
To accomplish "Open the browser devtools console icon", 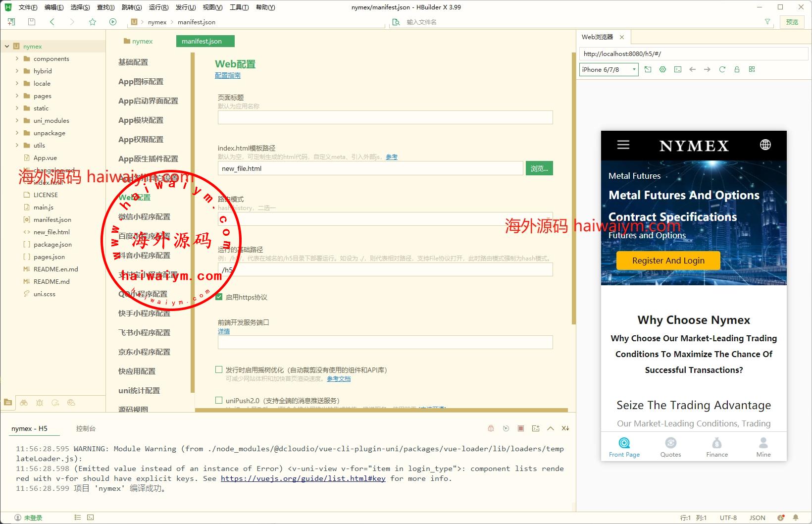I will (x=678, y=69).
